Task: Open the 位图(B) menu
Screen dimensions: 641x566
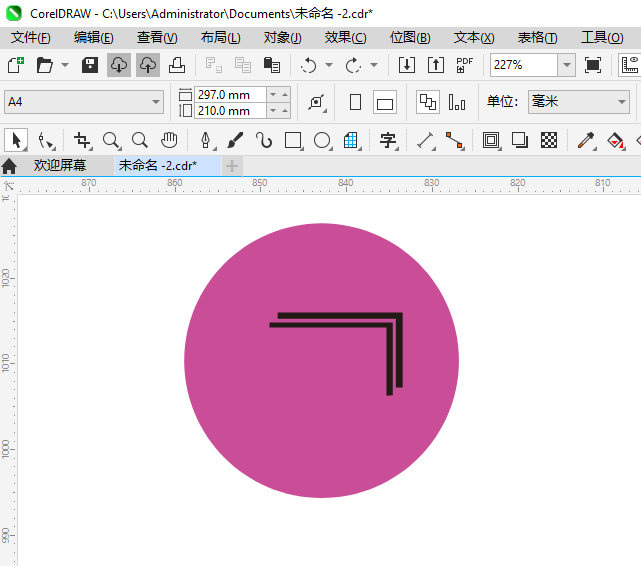Action: click(x=410, y=38)
